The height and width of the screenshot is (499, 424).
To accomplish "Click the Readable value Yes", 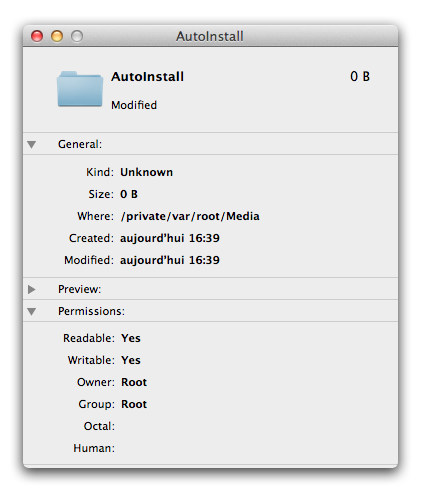I will [x=131, y=338].
